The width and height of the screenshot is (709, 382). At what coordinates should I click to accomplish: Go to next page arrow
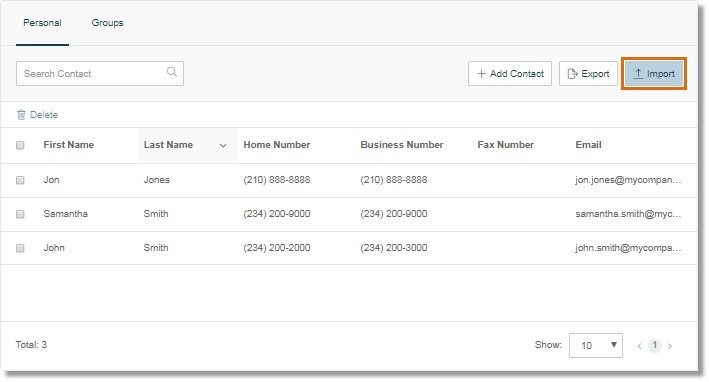pyautogui.click(x=670, y=346)
